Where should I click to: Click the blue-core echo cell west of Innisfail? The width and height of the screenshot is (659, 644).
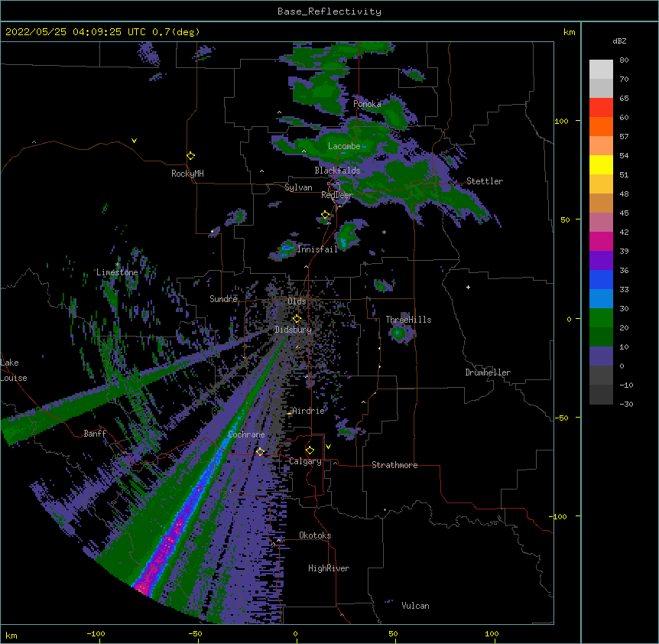click(286, 249)
